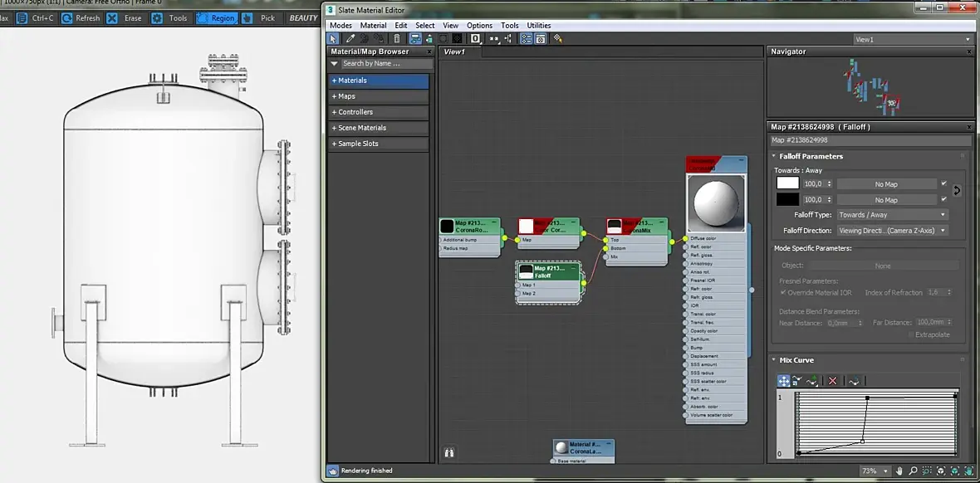Click the red X delete point icon

833,381
